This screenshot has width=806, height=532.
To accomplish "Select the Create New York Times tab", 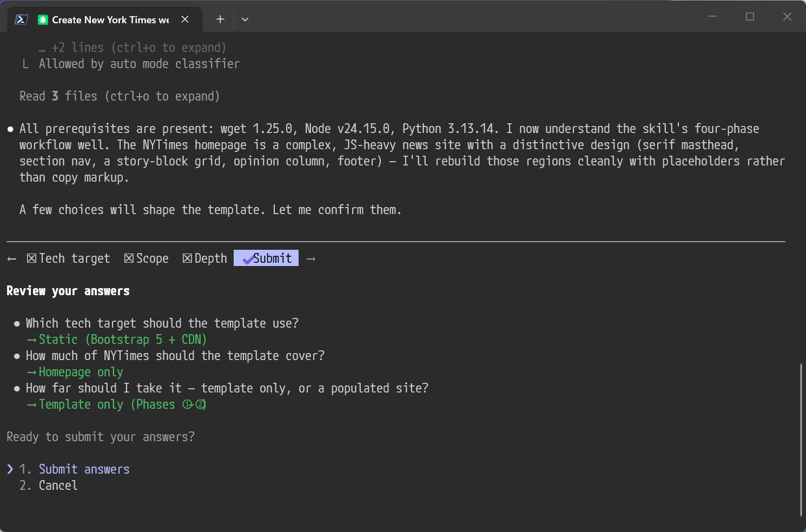I will [105, 19].
